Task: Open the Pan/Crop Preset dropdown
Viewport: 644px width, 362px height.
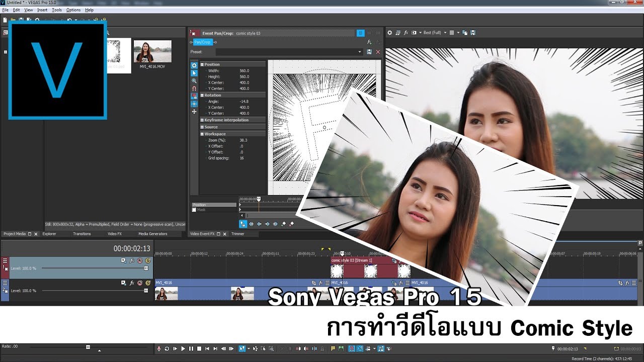Action: point(289,52)
